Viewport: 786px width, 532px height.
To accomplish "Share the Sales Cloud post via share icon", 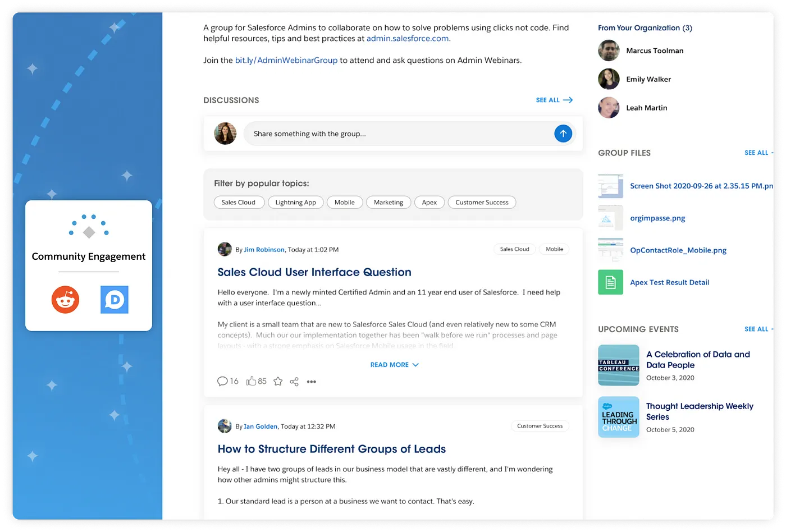I will pyautogui.click(x=294, y=382).
